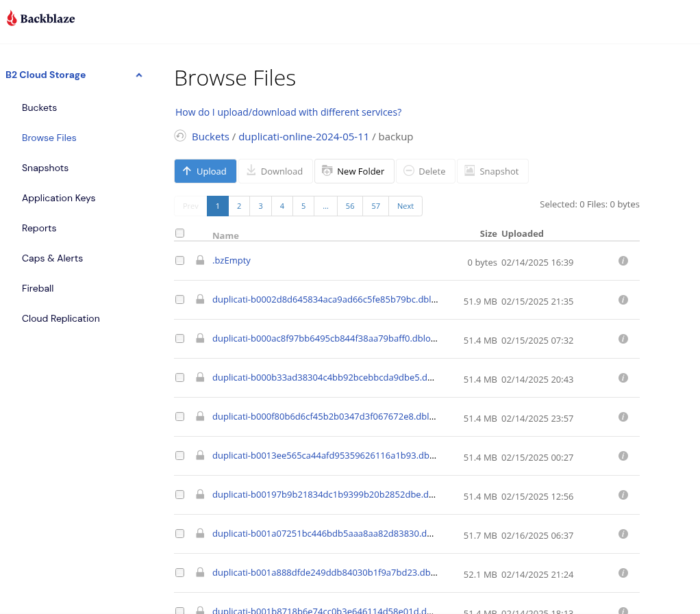Open Fireball in the sidebar
Image resolution: width=700 pixels, height=614 pixels.
click(38, 288)
